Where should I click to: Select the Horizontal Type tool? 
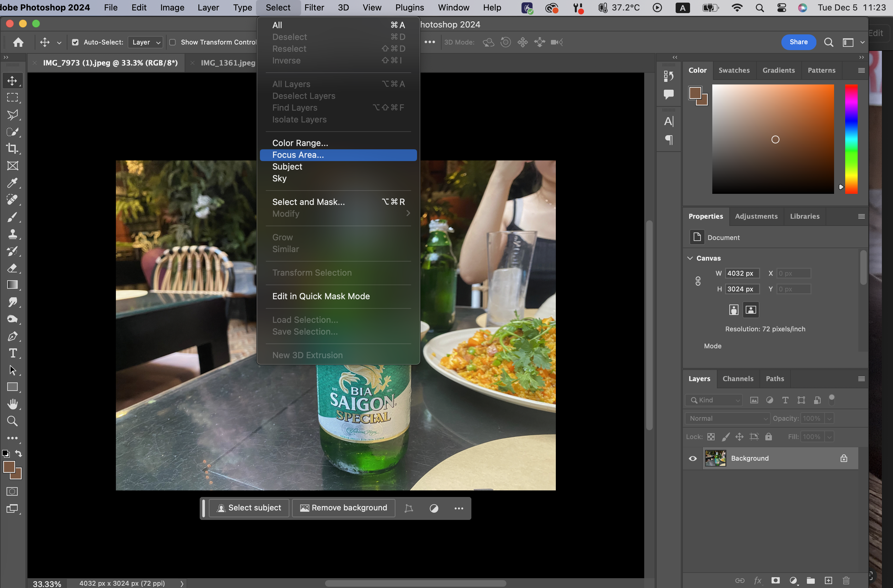(12, 353)
